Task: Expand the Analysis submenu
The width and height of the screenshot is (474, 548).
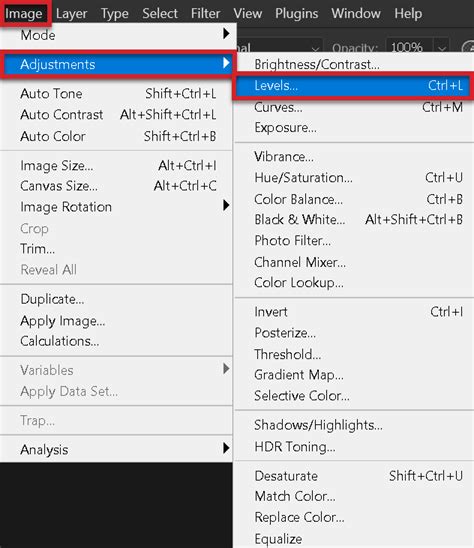Action: pos(116,449)
